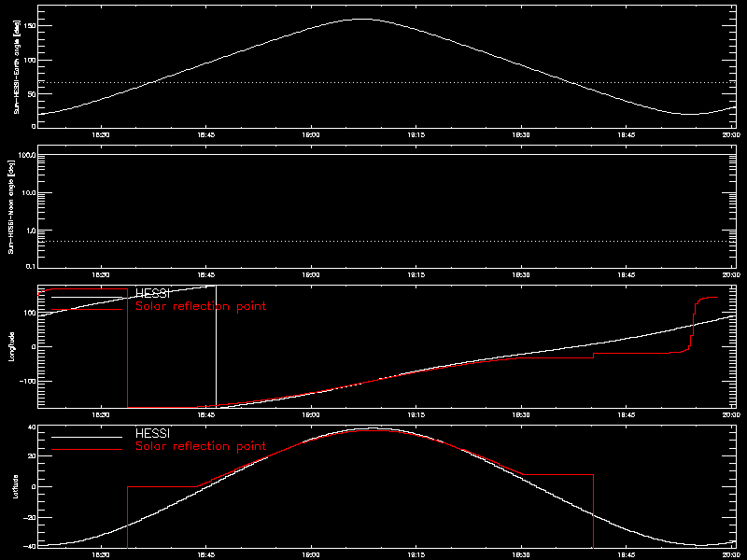Screen dimensions: 747x560
Task: Click the -40 tick on Latitude axis
Action: [30, 547]
